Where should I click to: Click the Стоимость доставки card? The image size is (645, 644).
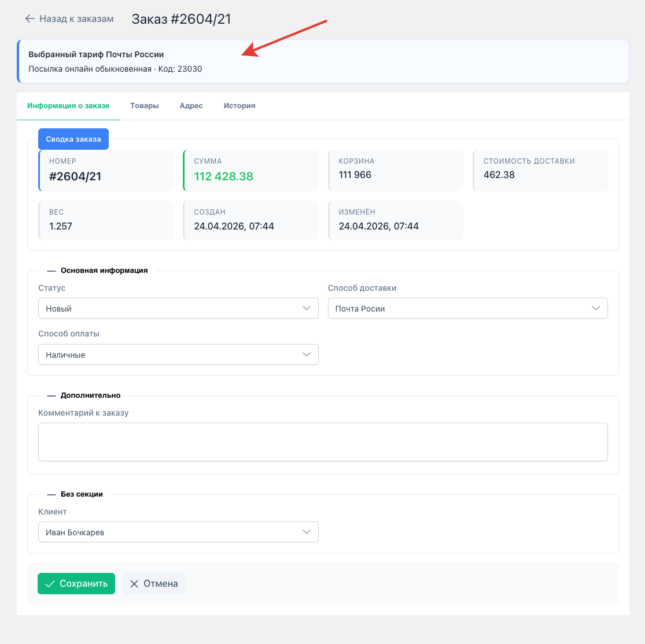540,171
